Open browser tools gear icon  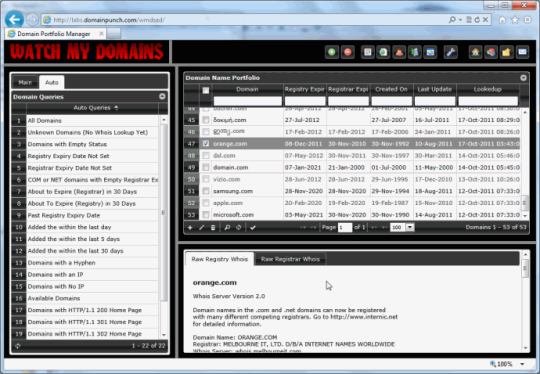pos(528,20)
